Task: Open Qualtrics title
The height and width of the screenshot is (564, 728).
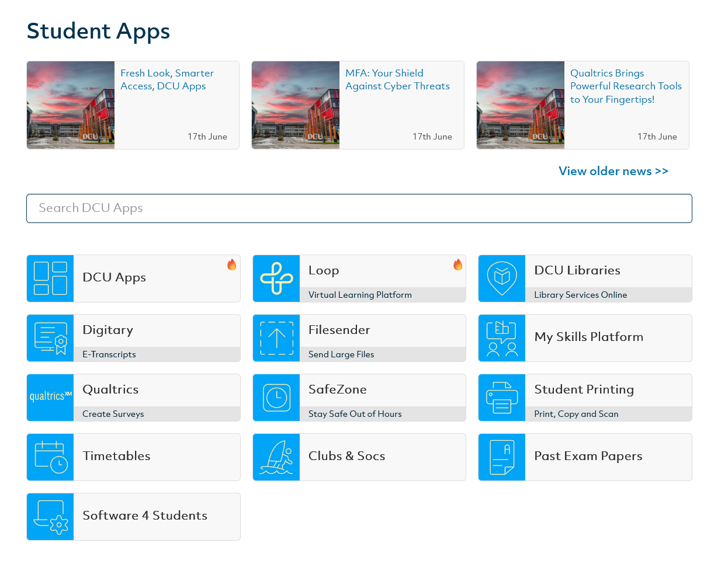Action: click(x=110, y=389)
